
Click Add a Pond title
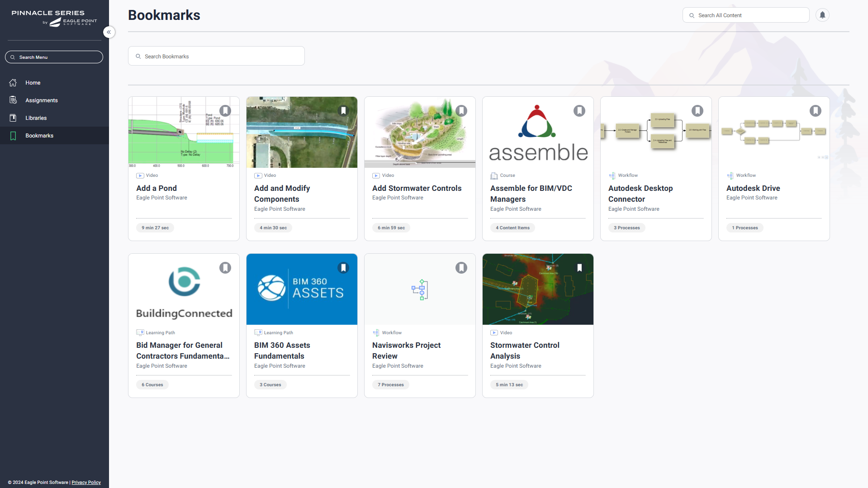(x=157, y=188)
